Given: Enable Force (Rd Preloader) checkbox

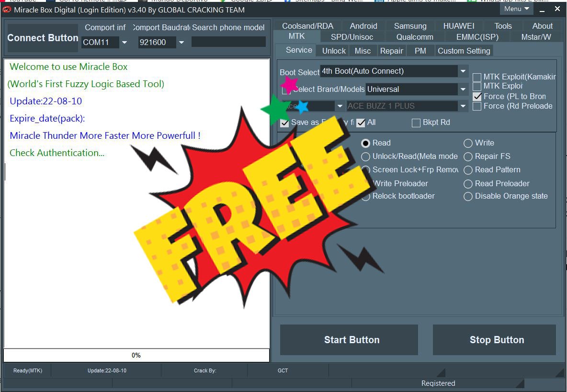Looking at the screenshot, I should coord(477,106).
